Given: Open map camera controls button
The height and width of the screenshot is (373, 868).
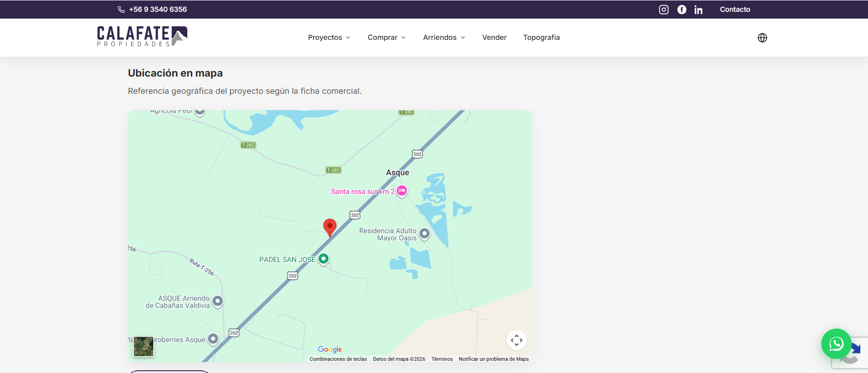Looking at the screenshot, I should click(517, 340).
